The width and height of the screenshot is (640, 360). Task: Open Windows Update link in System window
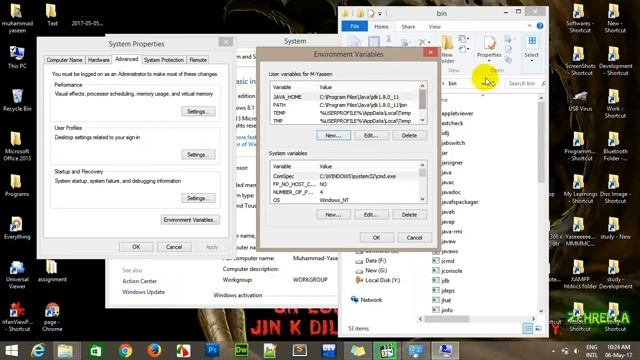pyautogui.click(x=144, y=292)
